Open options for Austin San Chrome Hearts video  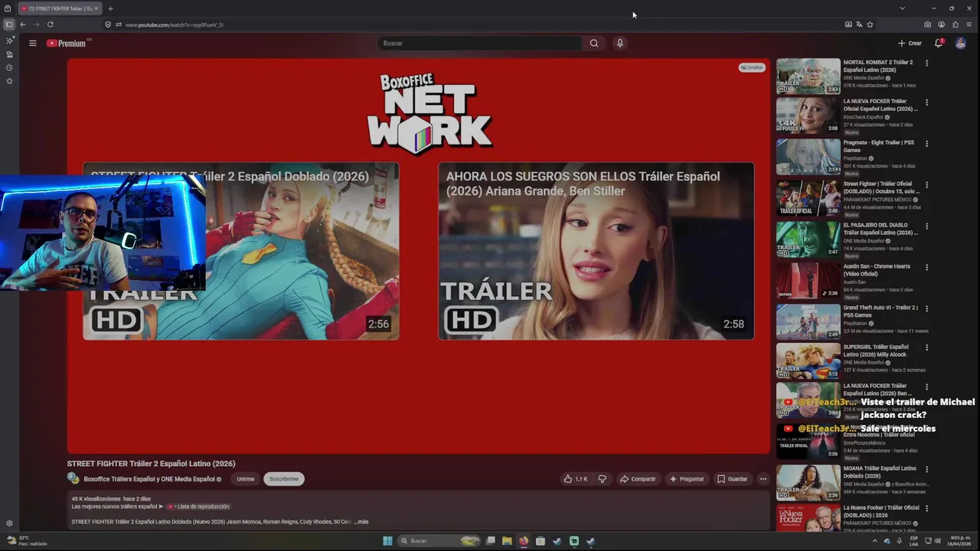coord(926,267)
